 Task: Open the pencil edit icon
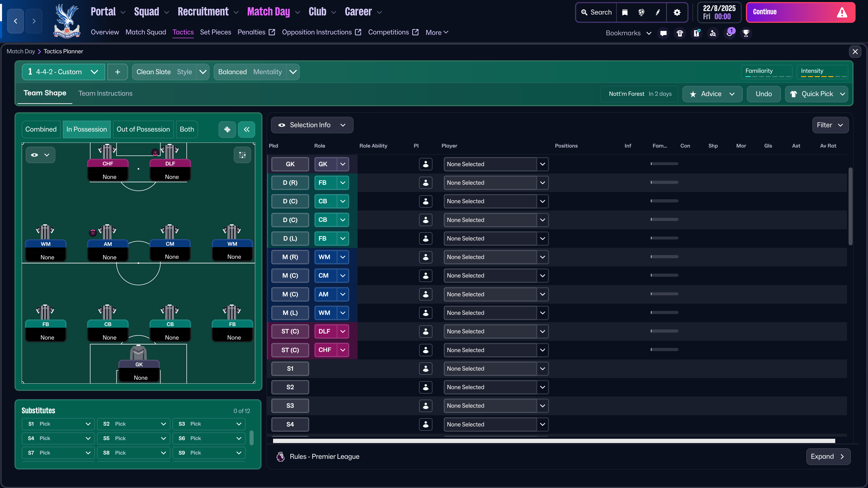tap(658, 12)
